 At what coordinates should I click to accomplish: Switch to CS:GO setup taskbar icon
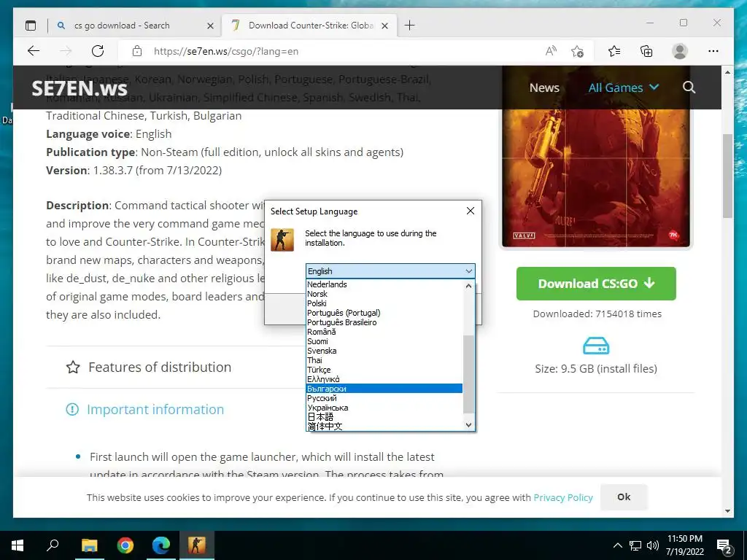click(x=196, y=545)
